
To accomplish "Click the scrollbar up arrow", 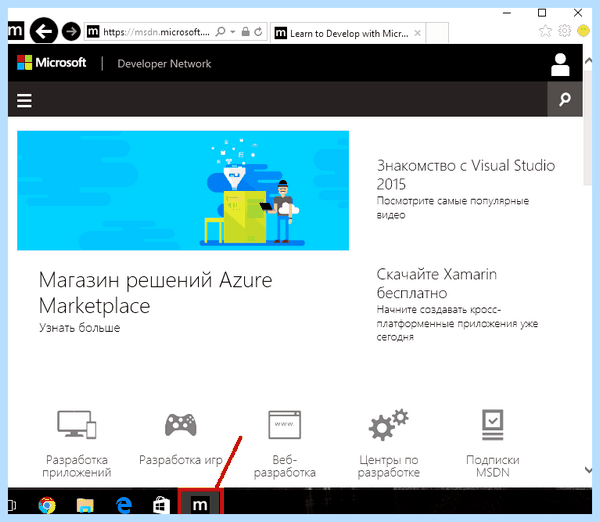I will [x=588, y=60].
